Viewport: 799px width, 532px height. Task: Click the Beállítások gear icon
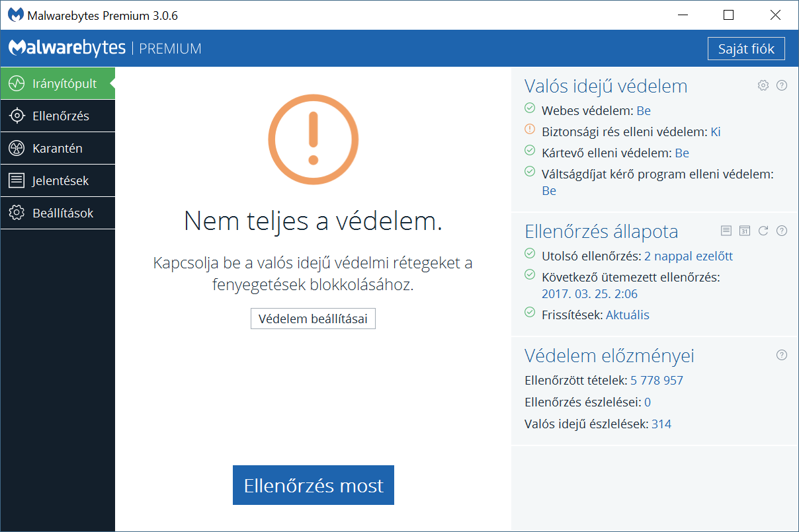[17, 213]
